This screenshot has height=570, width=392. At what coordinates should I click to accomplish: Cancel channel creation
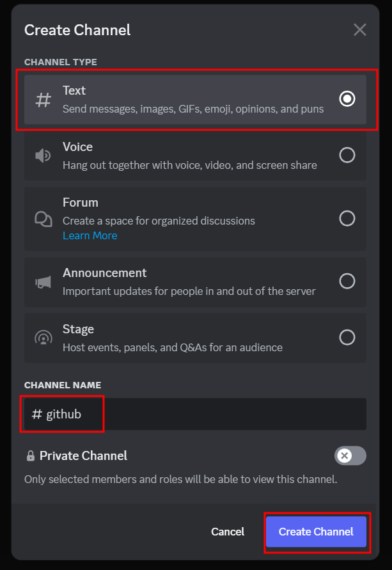click(x=228, y=532)
